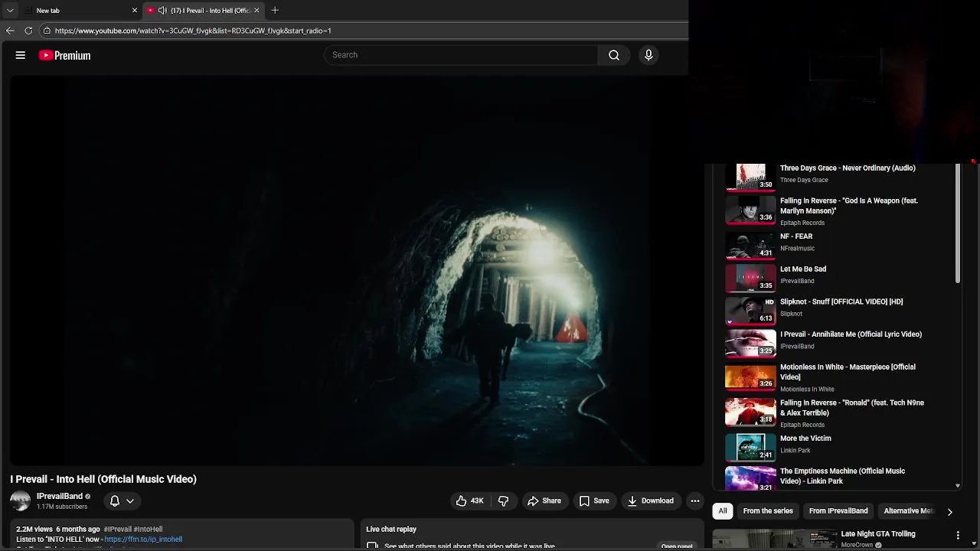Play Falling In Reverse Ronald thumbnail

[x=750, y=412]
